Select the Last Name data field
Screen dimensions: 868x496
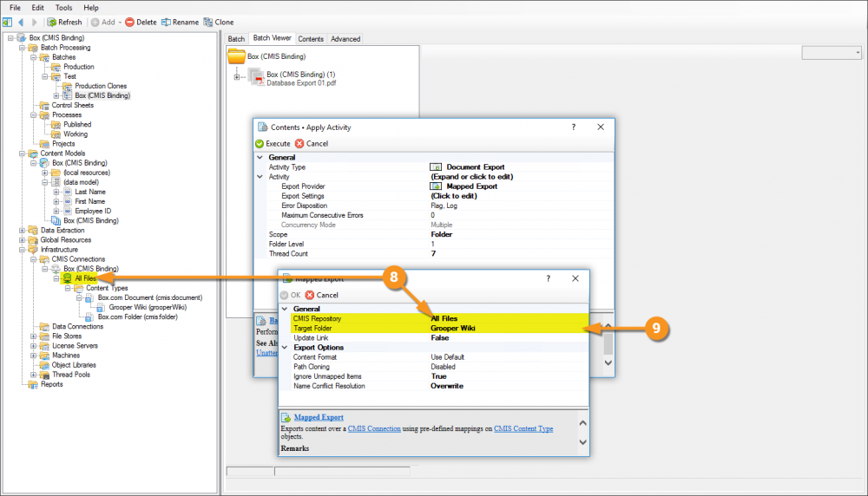pyautogui.click(x=90, y=192)
